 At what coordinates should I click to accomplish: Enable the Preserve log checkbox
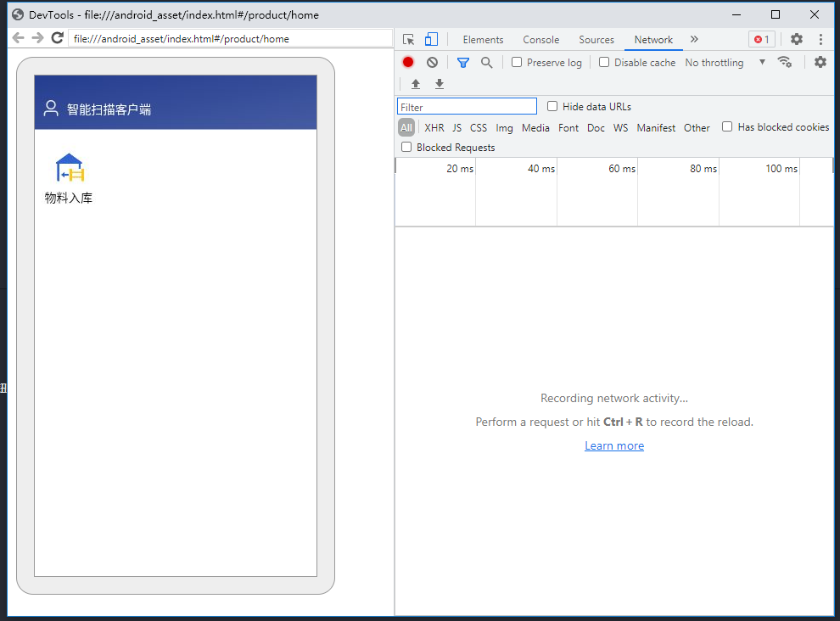click(516, 62)
